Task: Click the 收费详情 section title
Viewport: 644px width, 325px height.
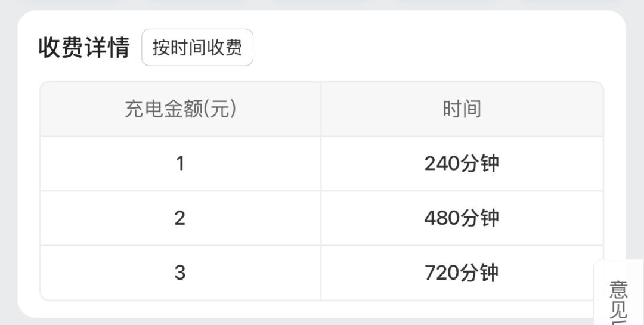Action: pos(84,48)
